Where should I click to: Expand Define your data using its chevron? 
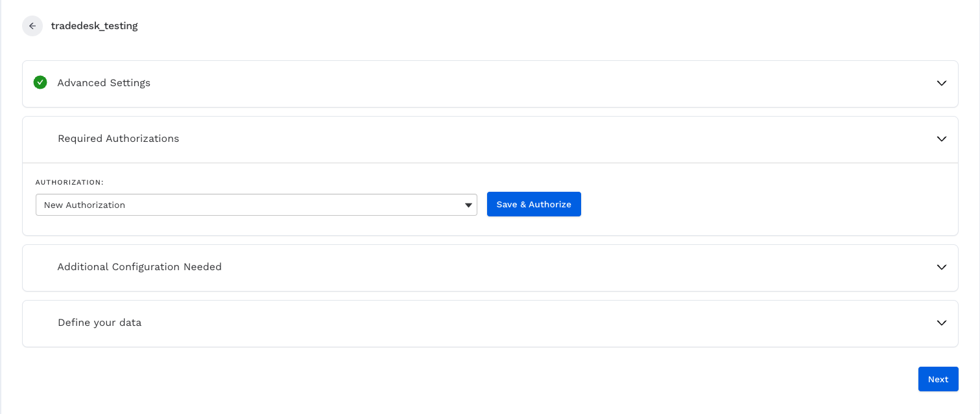[941, 323]
